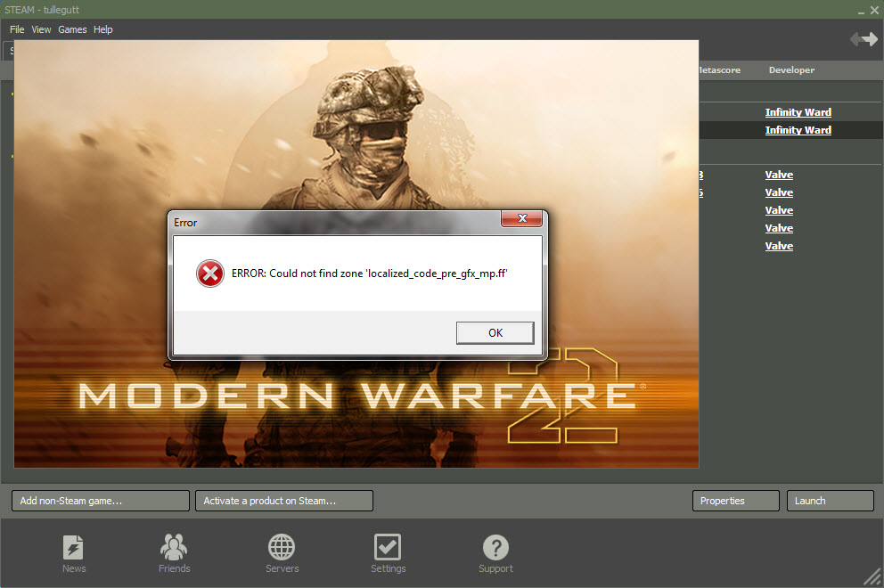Open the View menu
This screenshot has height=588, width=884.
41,29
